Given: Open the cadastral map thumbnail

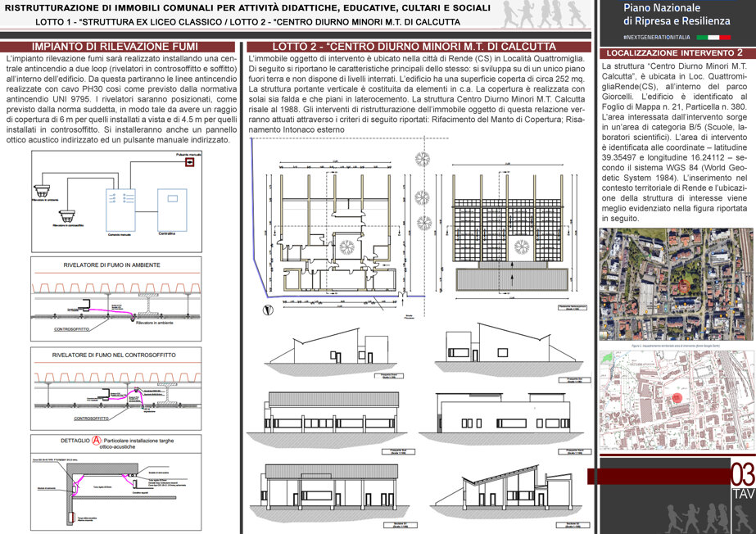Looking at the screenshot, I should 677,400.
